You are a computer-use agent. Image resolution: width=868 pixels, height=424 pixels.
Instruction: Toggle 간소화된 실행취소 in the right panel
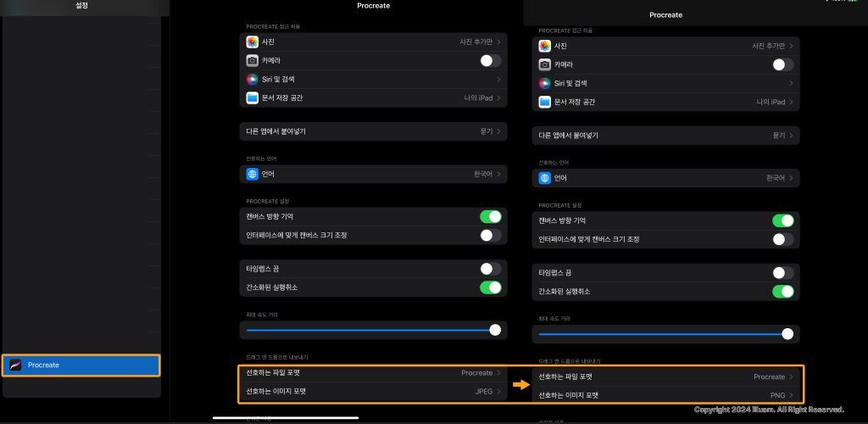pos(782,291)
